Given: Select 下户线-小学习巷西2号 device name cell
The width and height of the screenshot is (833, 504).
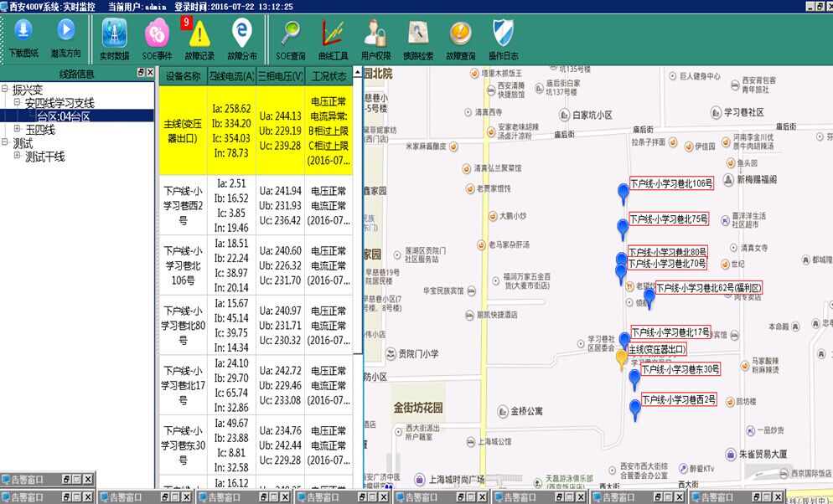Looking at the screenshot, I should coord(183,205).
